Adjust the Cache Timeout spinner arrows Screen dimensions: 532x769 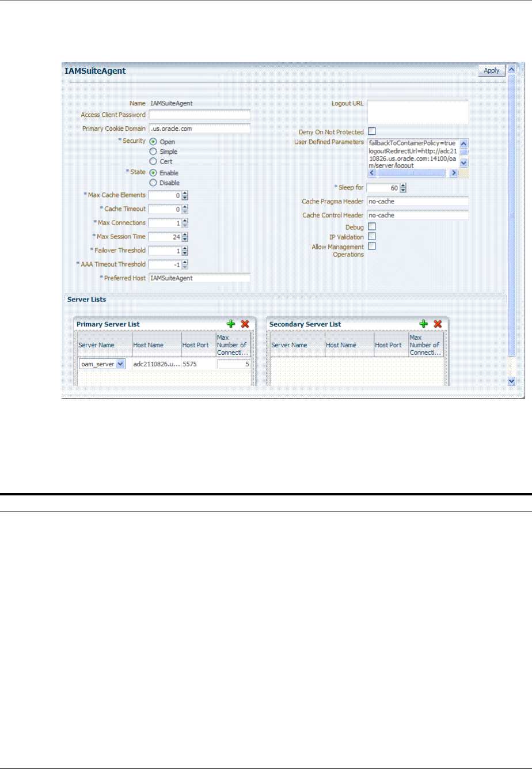(185, 209)
